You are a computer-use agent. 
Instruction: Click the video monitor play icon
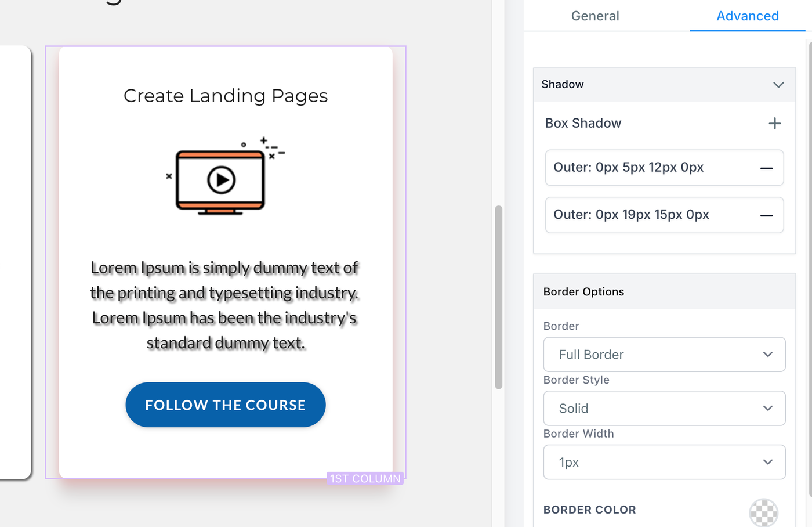(x=221, y=180)
